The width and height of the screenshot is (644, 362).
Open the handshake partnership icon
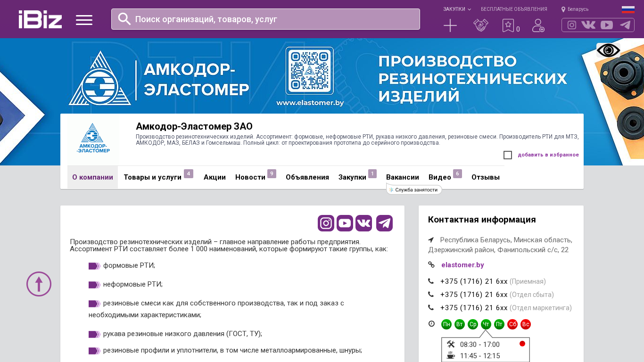tap(481, 25)
